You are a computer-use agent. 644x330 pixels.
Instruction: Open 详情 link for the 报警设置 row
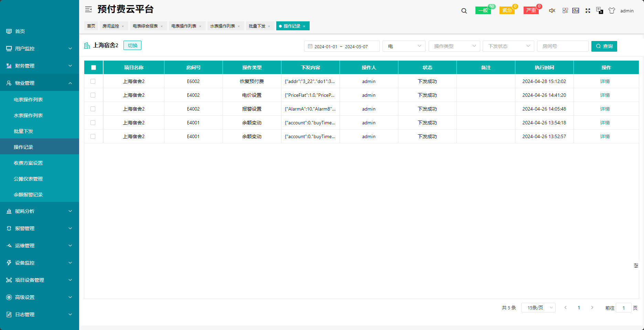[x=605, y=109]
